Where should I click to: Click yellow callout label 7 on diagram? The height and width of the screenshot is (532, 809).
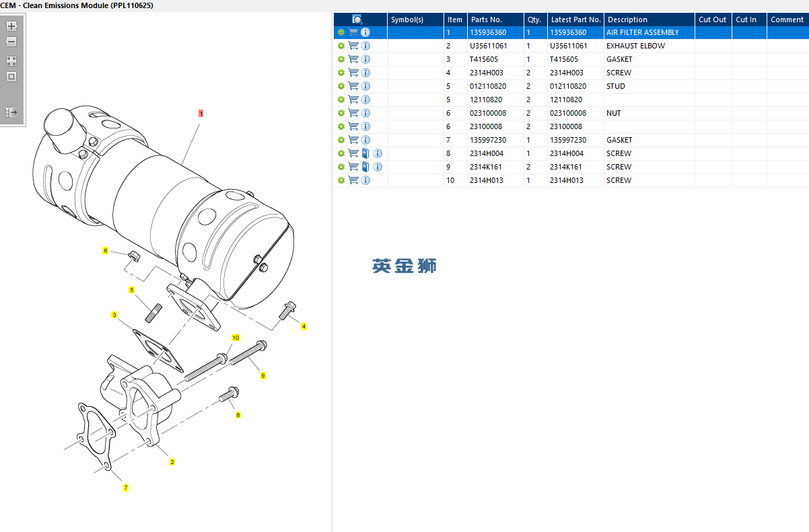[x=126, y=488]
